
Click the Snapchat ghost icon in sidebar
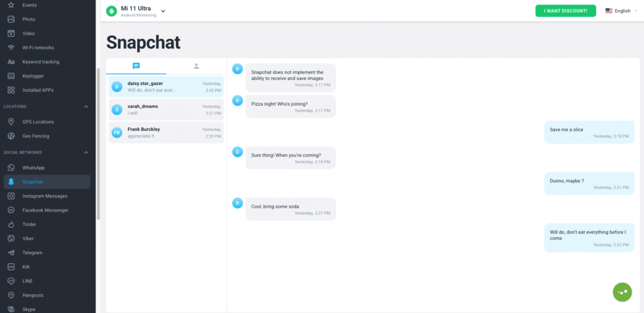click(11, 182)
